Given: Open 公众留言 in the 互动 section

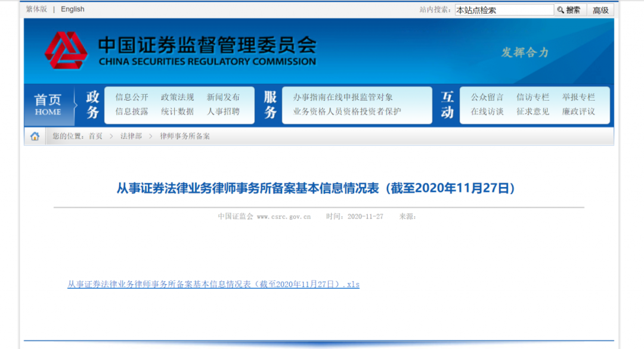Looking at the screenshot, I should point(487,97).
